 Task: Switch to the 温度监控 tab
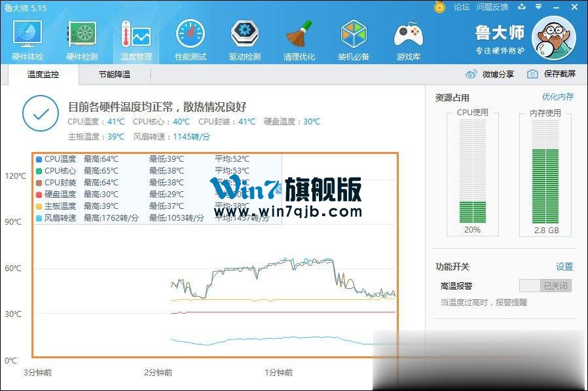43,74
